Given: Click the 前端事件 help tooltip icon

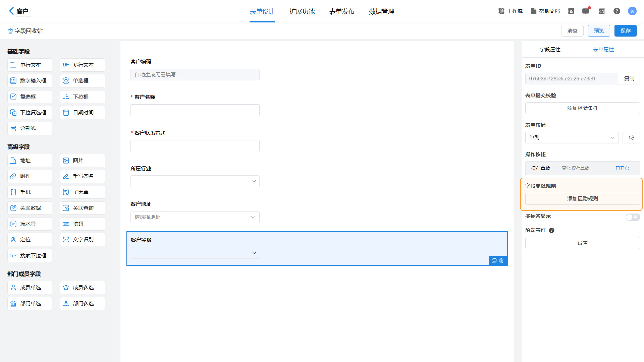Looking at the screenshot, I should tap(551, 230).
